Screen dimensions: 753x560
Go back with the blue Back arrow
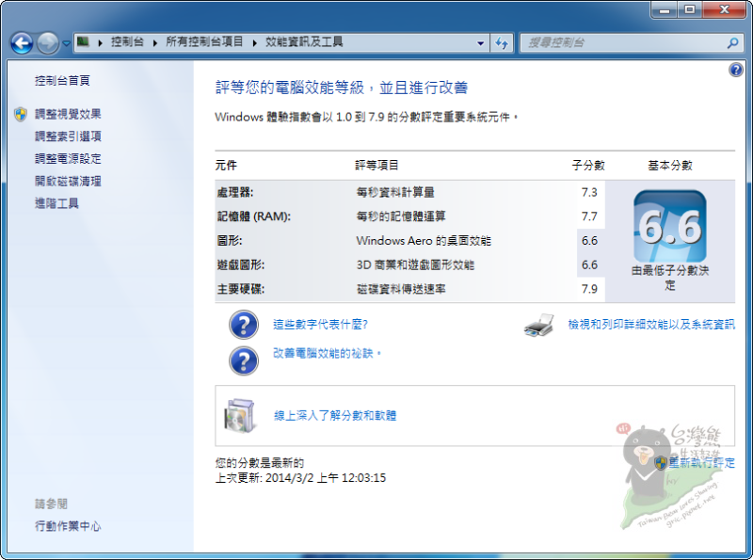click(x=22, y=43)
